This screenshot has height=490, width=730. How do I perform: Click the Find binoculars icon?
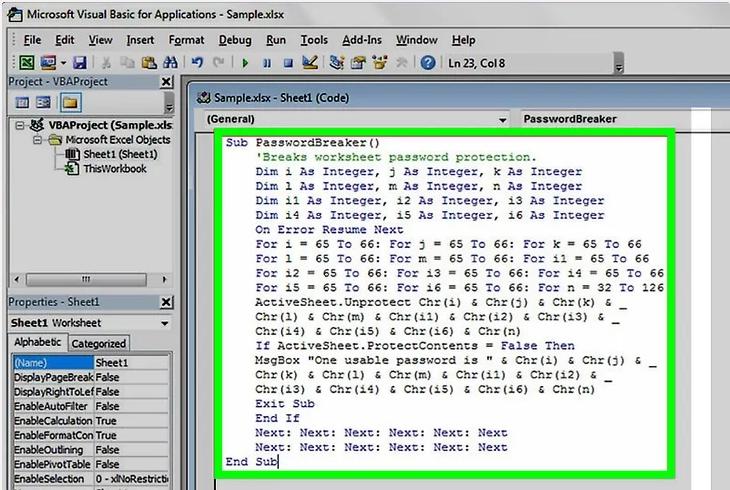pos(170,62)
